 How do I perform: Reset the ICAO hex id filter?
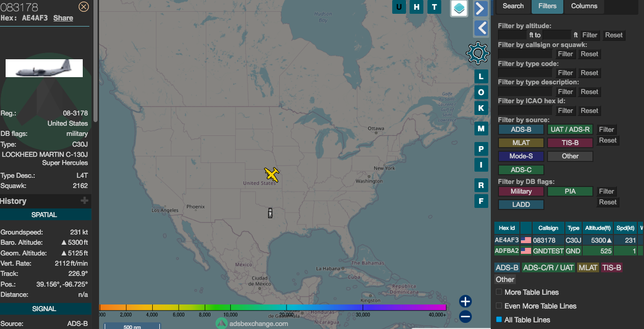(x=589, y=111)
